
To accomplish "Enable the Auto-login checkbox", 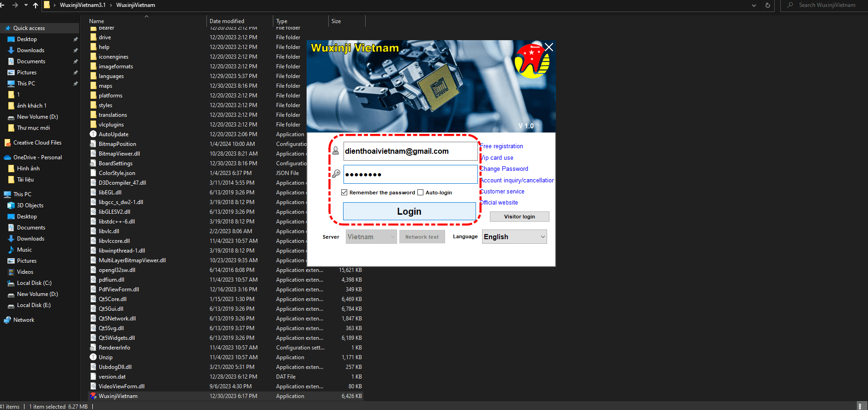I will click(420, 193).
